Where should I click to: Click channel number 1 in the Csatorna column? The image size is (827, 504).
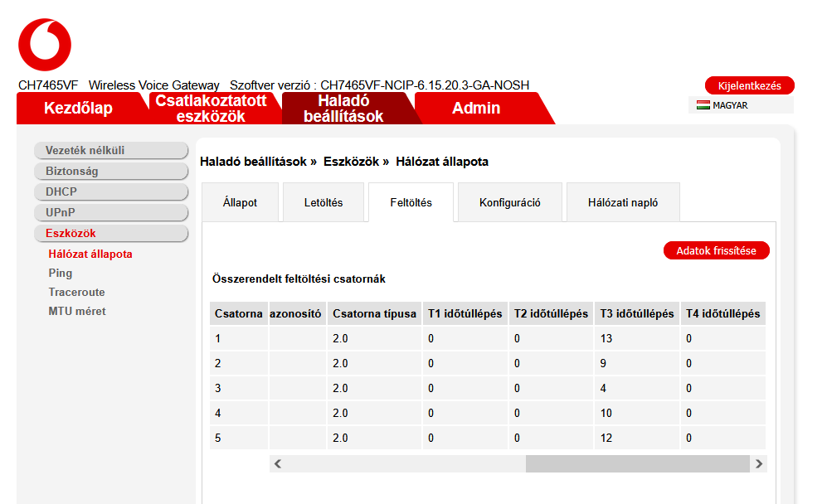[218, 338]
